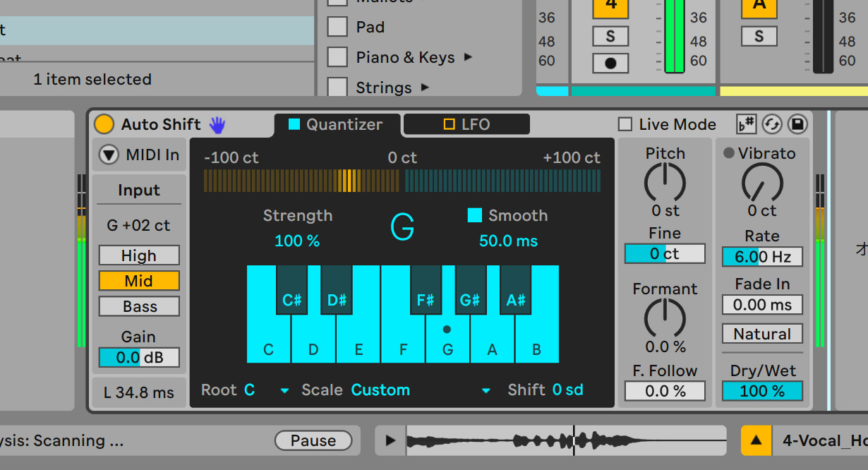
Task: Open the Root note dropdown
Action: tap(284, 390)
